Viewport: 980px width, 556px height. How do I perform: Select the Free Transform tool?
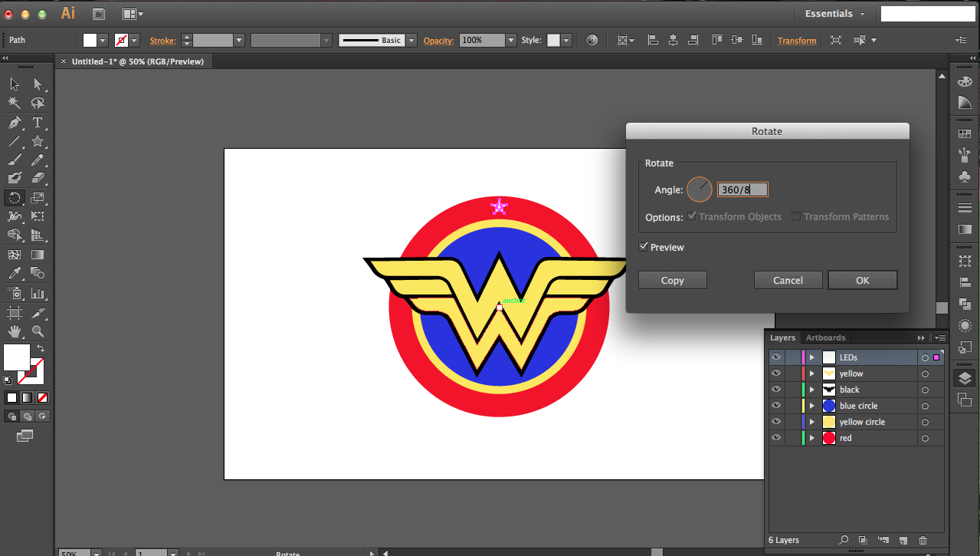coord(38,216)
